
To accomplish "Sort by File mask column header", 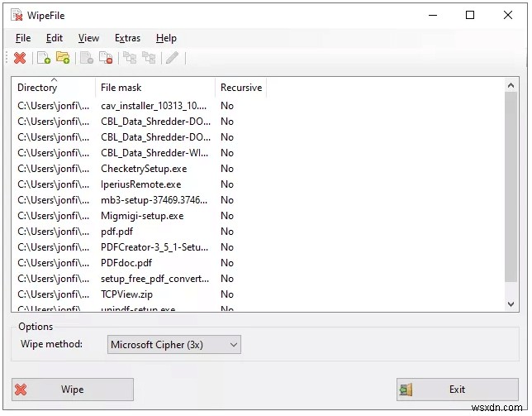I will point(155,88).
